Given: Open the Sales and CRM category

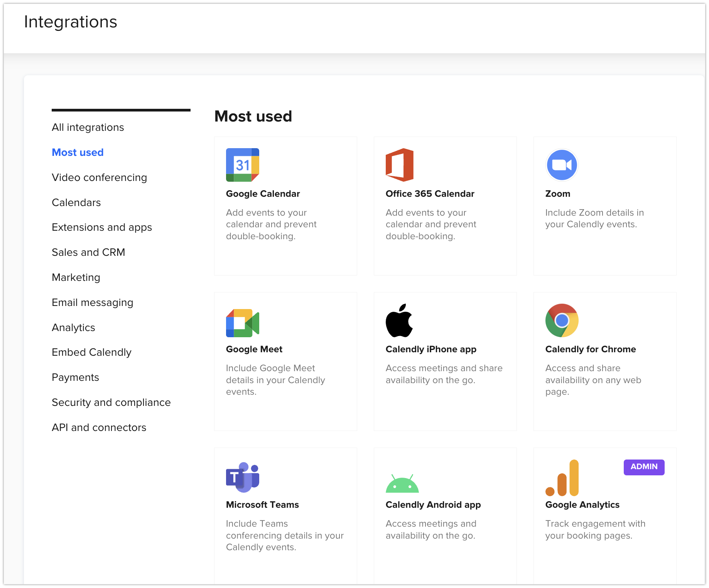Looking at the screenshot, I should (88, 252).
